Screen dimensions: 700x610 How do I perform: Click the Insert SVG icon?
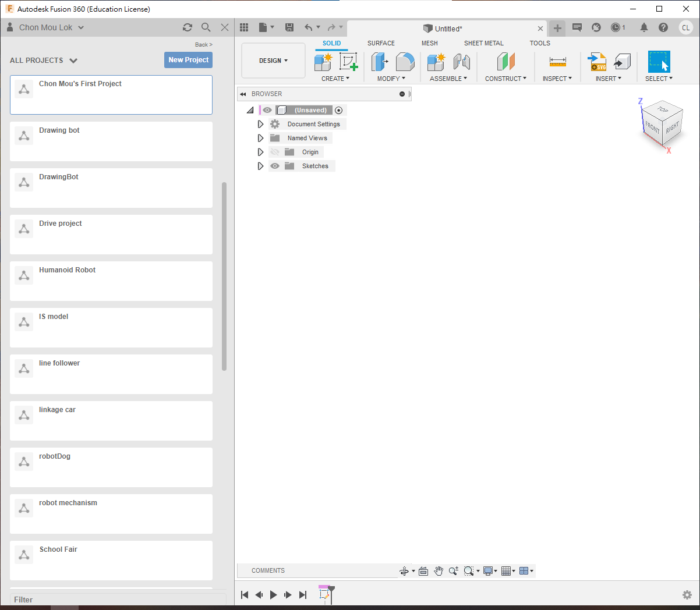pyautogui.click(x=597, y=62)
